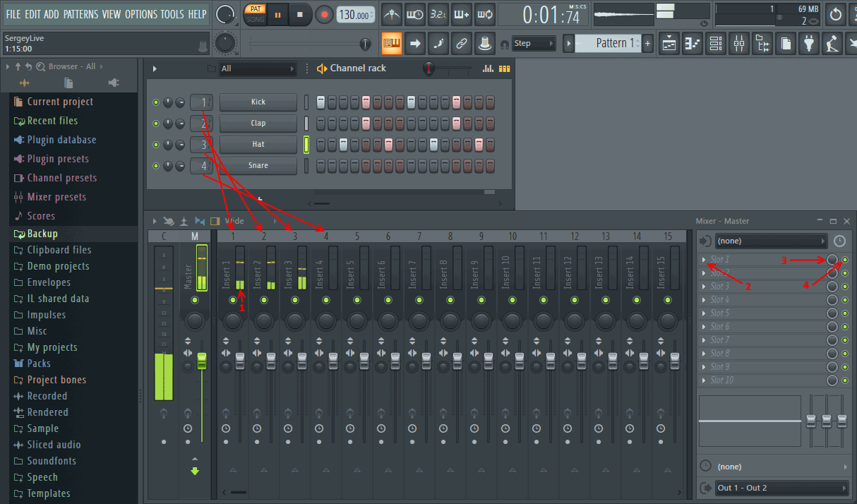Screen dimensions: 857x504
Task: Mute the Kick channel
Action: (x=156, y=102)
